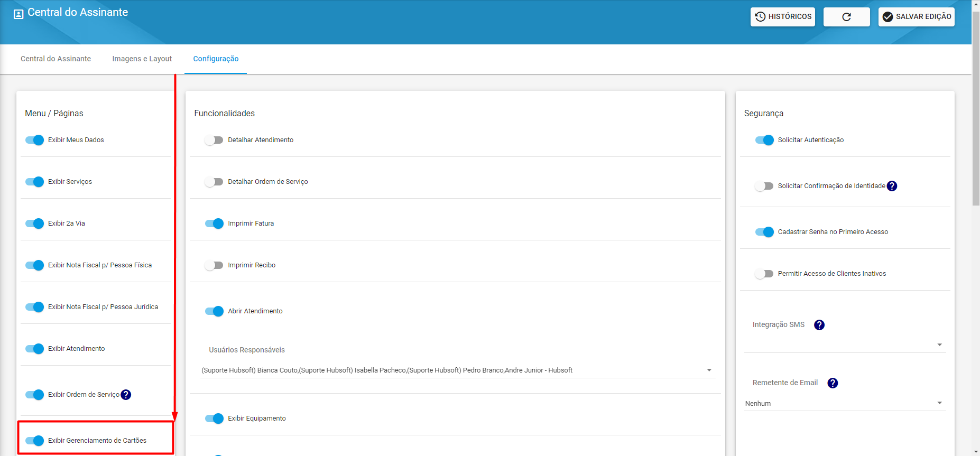Disable the Exibir Meus Dados toggle
980x456 pixels.
(35, 140)
